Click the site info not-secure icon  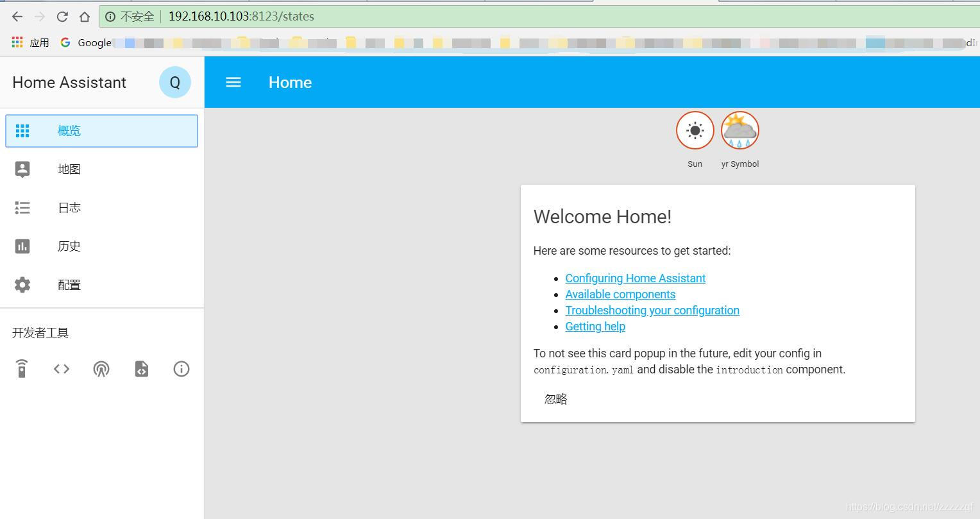110,17
